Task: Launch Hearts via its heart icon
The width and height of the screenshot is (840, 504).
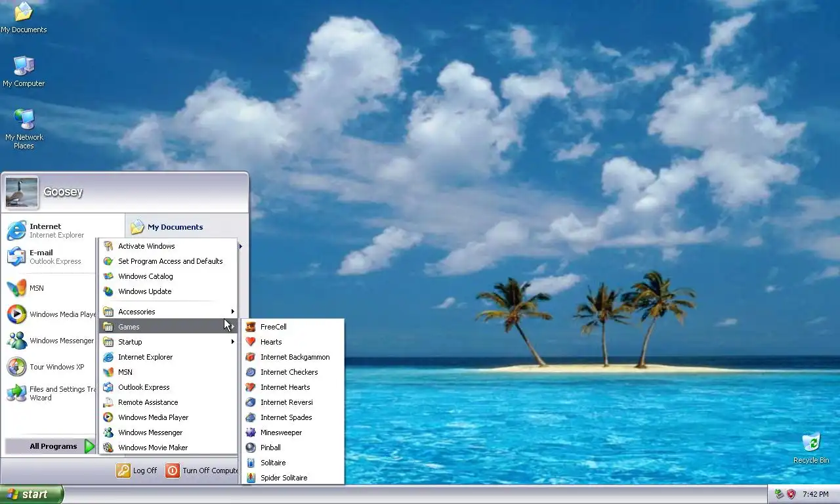Action: pos(250,342)
